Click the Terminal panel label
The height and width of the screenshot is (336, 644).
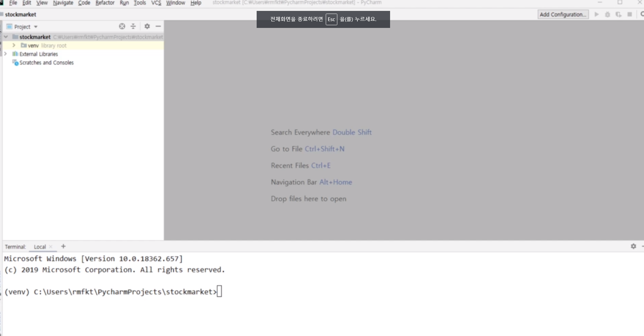[15, 247]
